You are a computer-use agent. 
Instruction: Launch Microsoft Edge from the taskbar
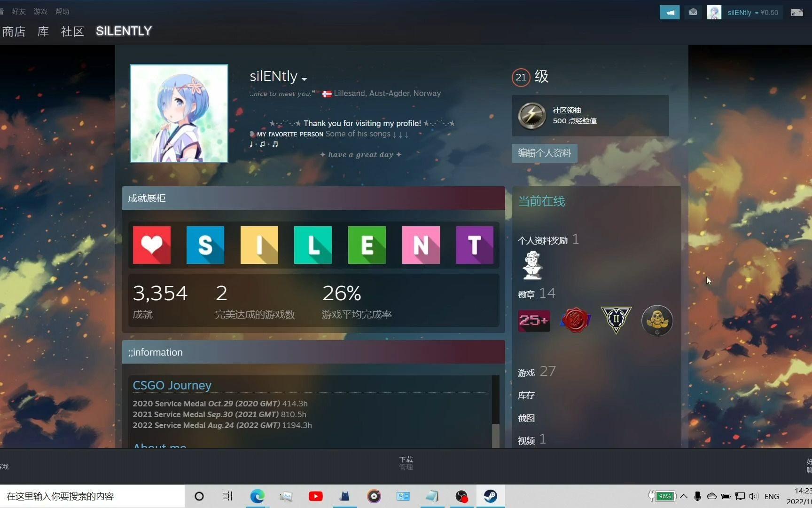257,496
